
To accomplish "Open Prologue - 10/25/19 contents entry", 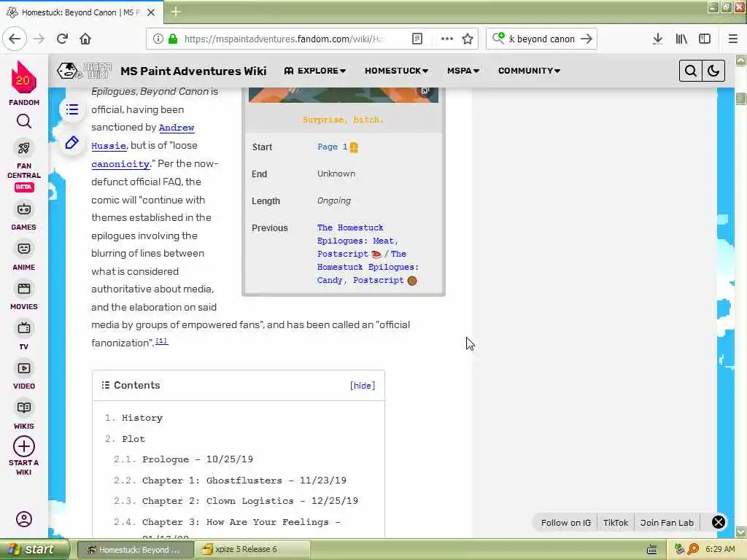I will [x=197, y=459].
